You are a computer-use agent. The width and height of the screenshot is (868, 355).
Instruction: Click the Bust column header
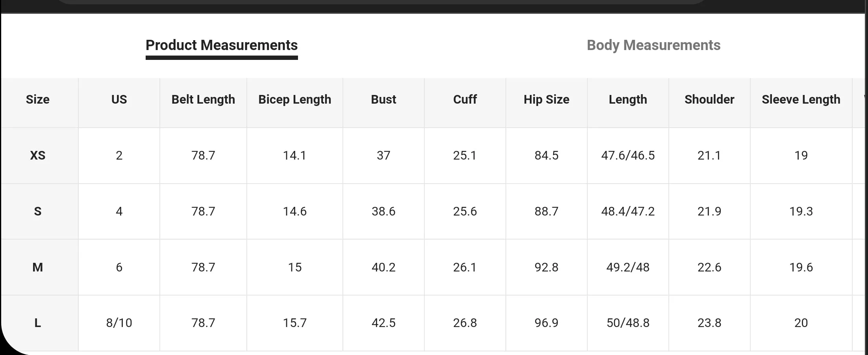pos(383,99)
